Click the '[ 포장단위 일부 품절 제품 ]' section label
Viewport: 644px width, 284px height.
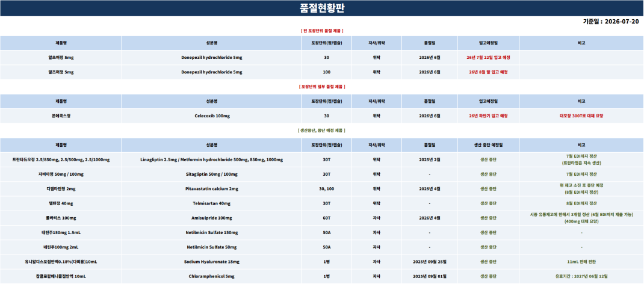tap(322, 87)
